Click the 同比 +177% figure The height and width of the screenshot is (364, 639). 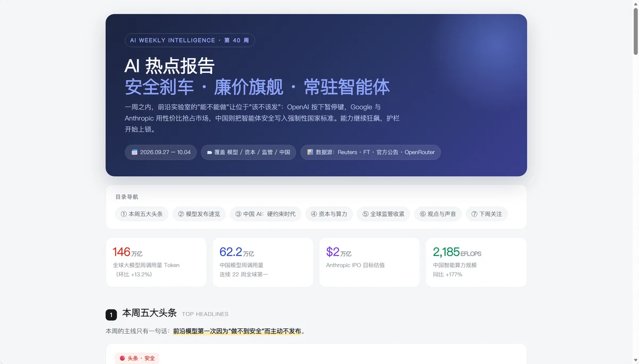click(x=447, y=275)
